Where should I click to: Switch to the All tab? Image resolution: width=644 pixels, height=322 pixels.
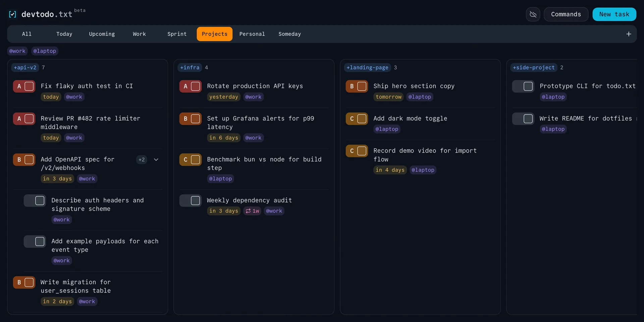(x=27, y=34)
